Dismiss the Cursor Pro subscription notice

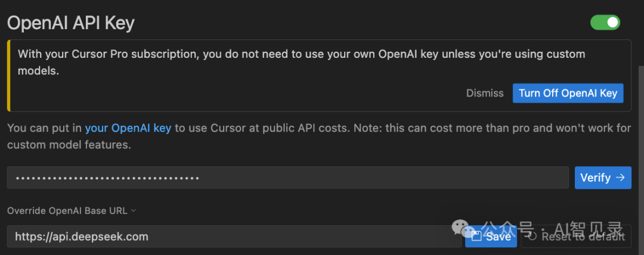485,93
